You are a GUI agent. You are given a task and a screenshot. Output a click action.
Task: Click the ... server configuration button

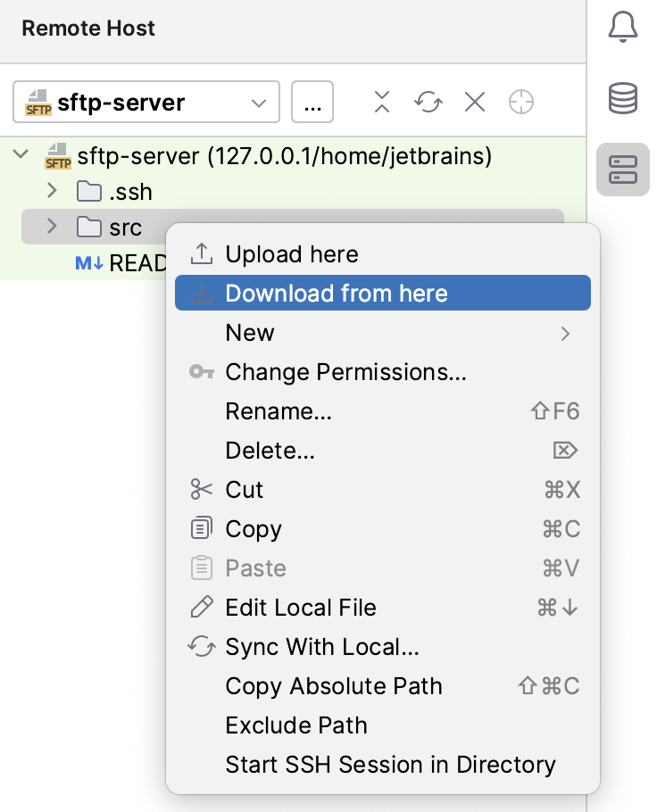(x=312, y=102)
